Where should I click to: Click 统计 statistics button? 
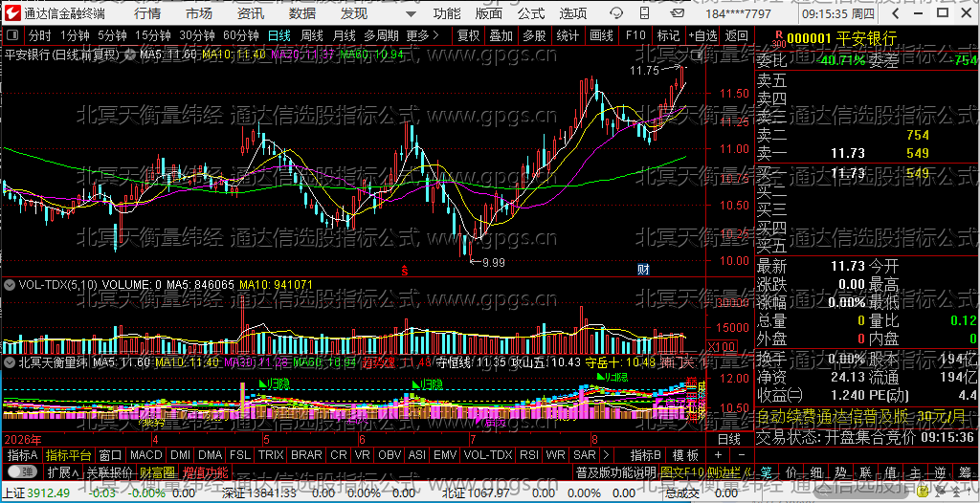(x=568, y=35)
